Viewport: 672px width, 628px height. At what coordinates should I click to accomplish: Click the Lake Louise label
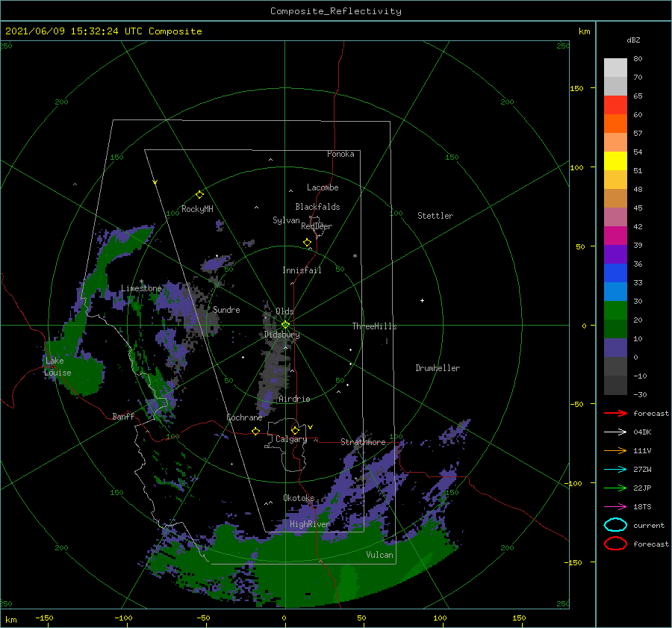[57, 367]
